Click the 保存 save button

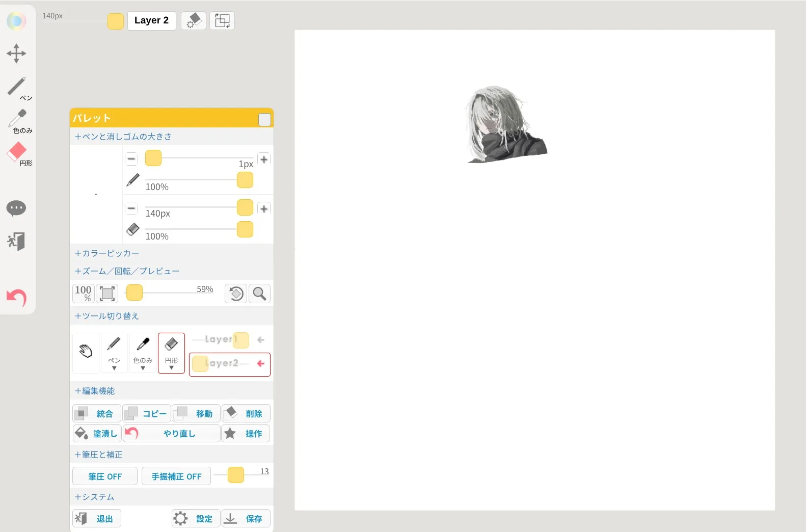[246, 519]
